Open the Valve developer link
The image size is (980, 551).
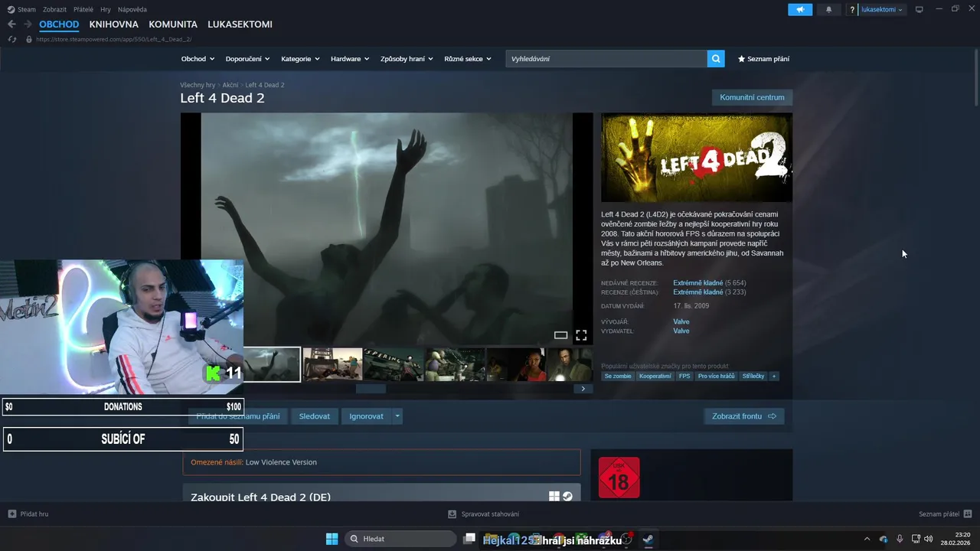[x=681, y=322]
